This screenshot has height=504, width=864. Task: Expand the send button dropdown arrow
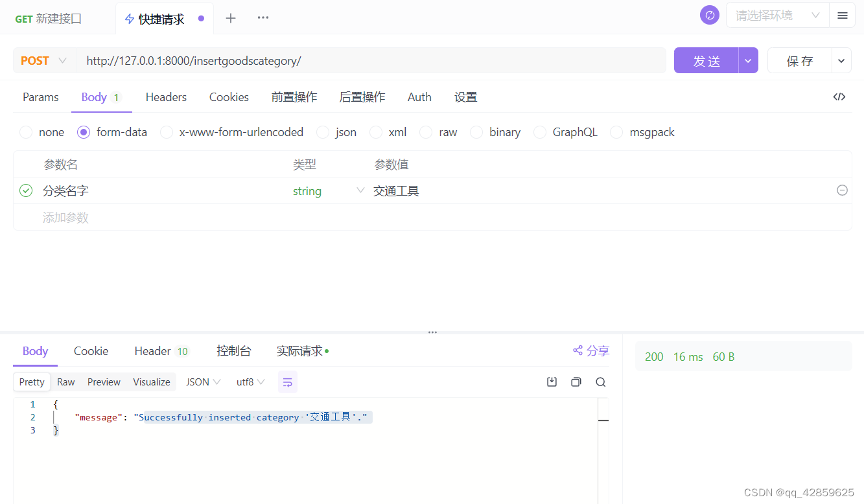[748, 60]
